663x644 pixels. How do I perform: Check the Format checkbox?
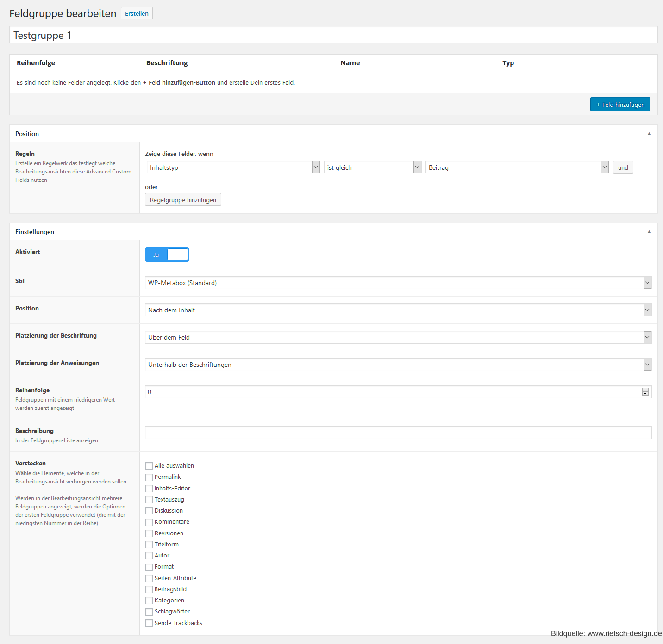149,567
